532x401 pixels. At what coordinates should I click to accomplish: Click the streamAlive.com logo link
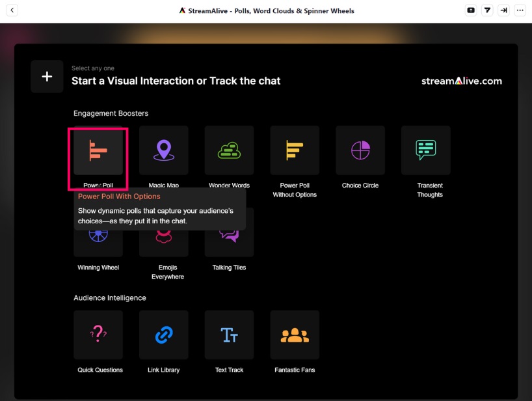pos(461,81)
